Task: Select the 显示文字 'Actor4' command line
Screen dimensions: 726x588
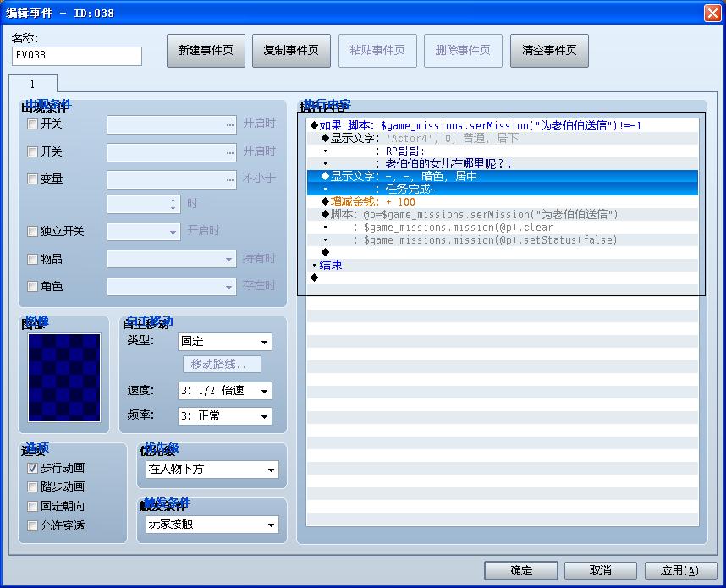Action: pyautogui.click(x=503, y=138)
